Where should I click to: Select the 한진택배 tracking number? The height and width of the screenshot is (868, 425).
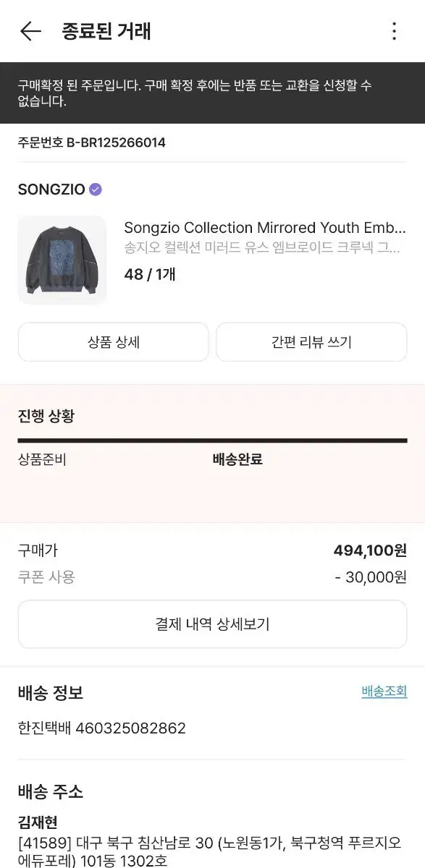click(x=102, y=728)
